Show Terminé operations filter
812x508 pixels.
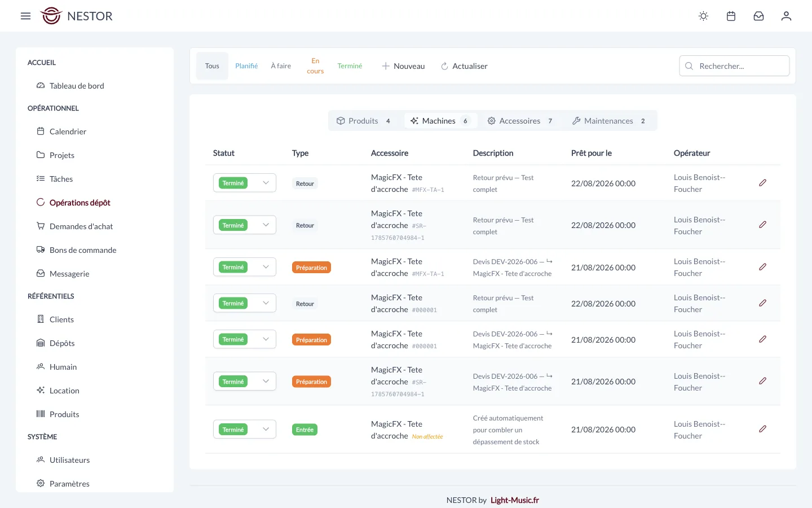click(x=350, y=66)
